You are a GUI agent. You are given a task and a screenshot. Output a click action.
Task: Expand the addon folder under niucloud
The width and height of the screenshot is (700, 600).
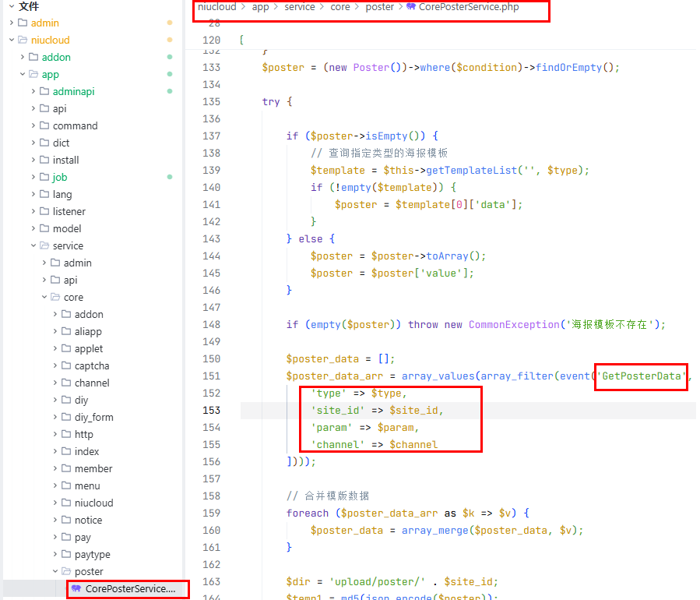point(22,57)
